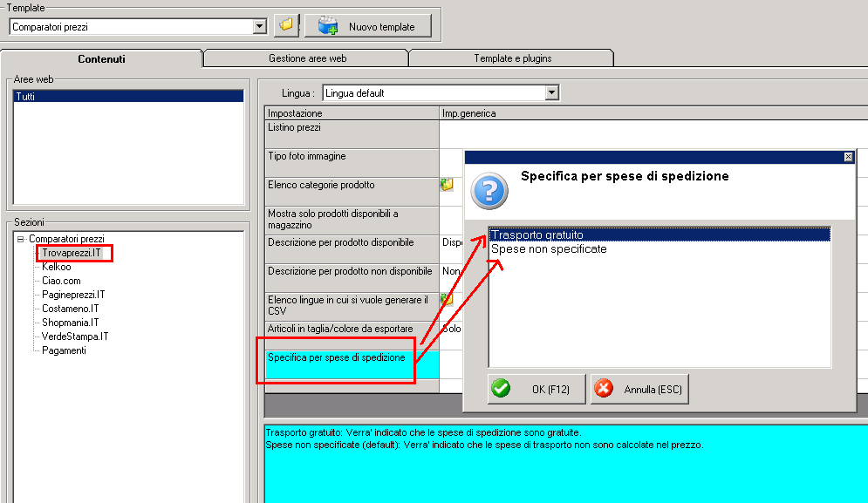
Task: Collapse the Comparatori prezzi tree node
Action: [20, 239]
